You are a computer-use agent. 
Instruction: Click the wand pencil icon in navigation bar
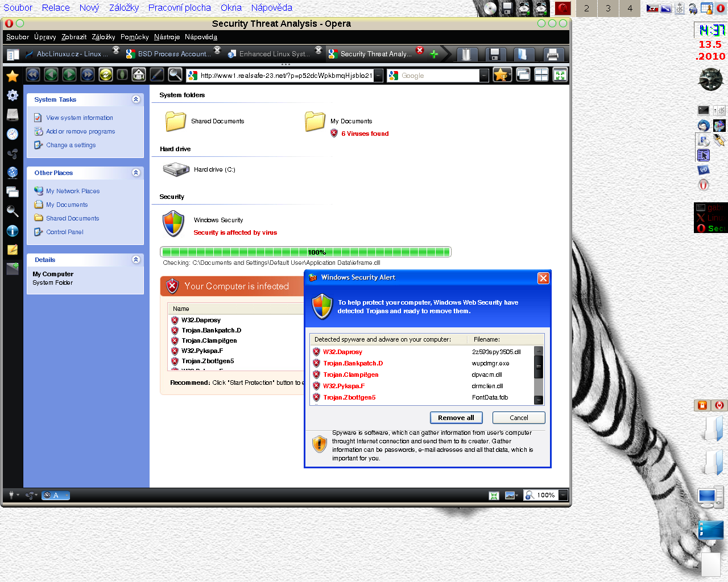point(157,74)
